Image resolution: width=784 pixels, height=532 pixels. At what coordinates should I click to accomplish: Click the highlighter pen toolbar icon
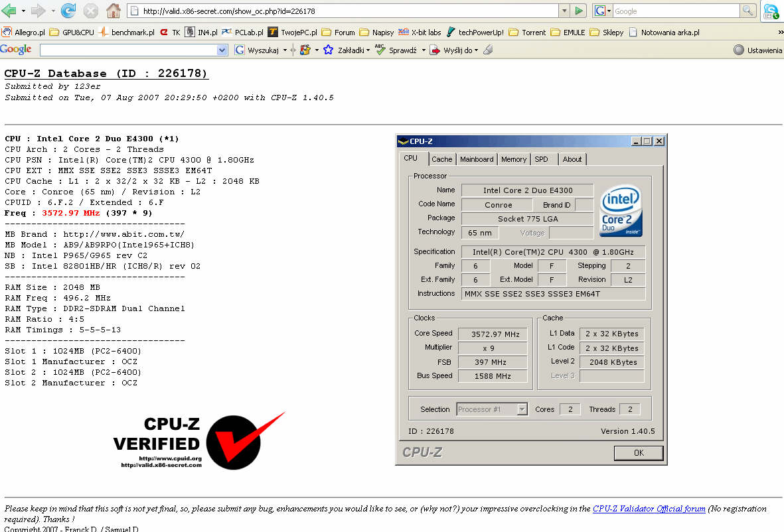point(488,50)
